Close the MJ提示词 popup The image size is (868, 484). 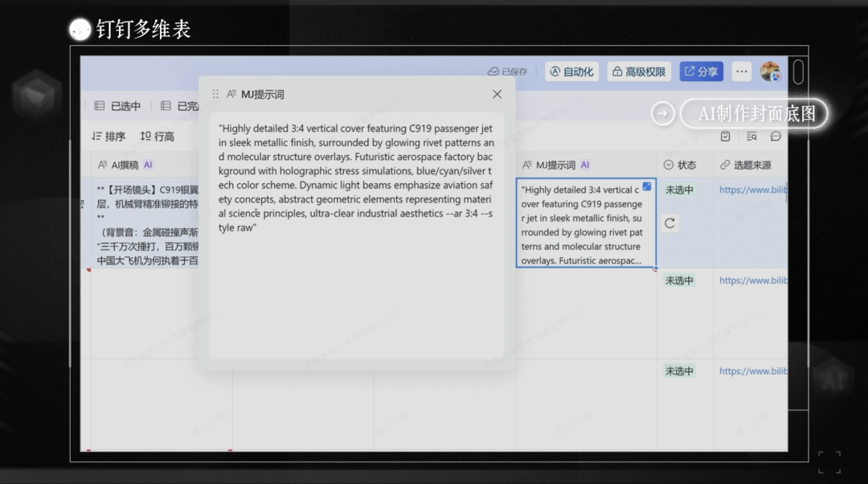click(x=497, y=94)
